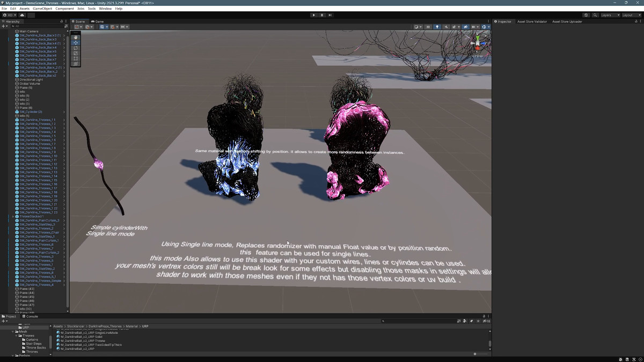Select the Move tool in scene toolbar

pyautogui.click(x=76, y=43)
